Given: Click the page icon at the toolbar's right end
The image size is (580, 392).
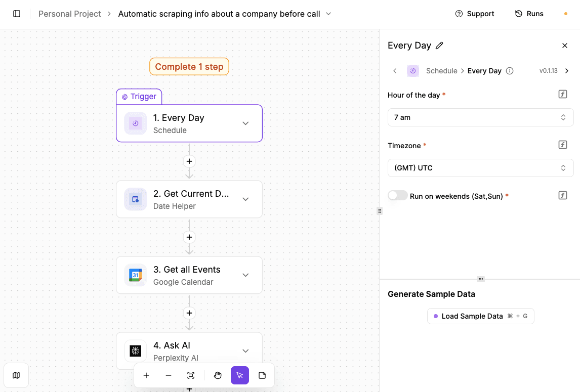Looking at the screenshot, I should [x=262, y=375].
